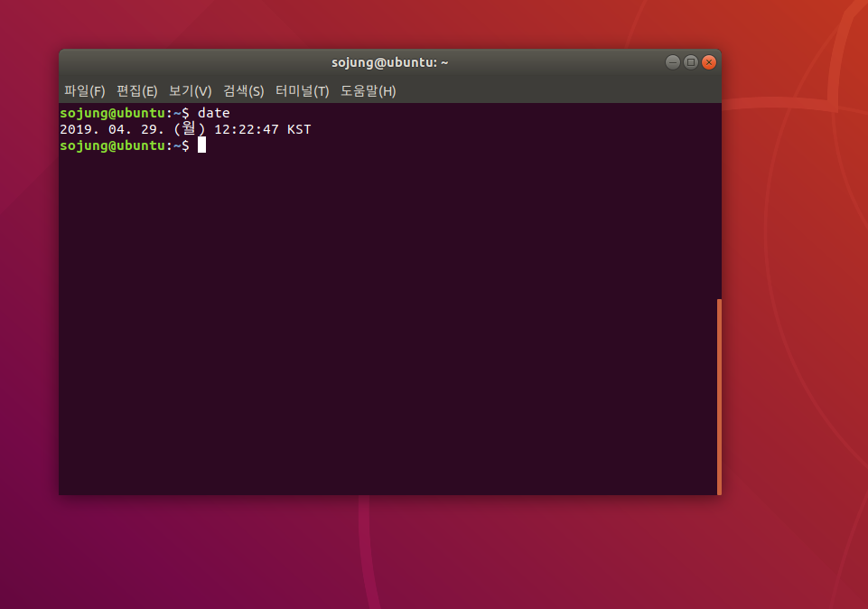Click the typed 'date' command text
Viewport: 868px width, 609px height.
(x=214, y=113)
